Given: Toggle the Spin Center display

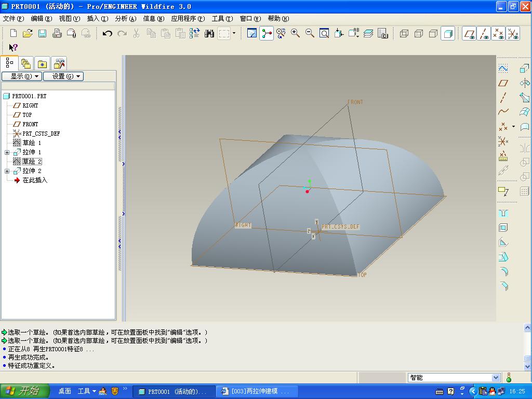Looking at the screenshot, I should coord(267,34).
